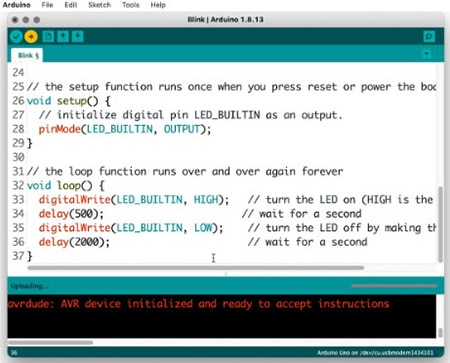This screenshot has height=363, width=450.
Task: Click the window title 'Blink | Arduino 1.8.13'
Action: tap(225, 20)
